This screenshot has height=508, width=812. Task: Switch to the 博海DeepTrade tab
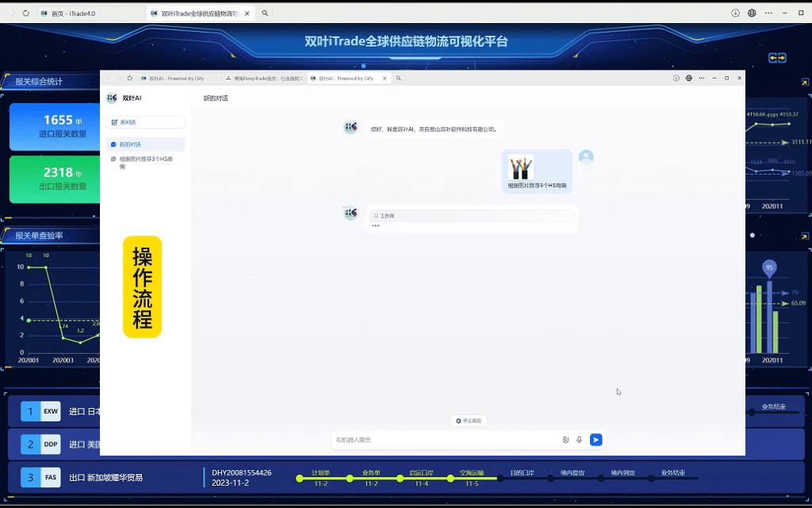264,79
